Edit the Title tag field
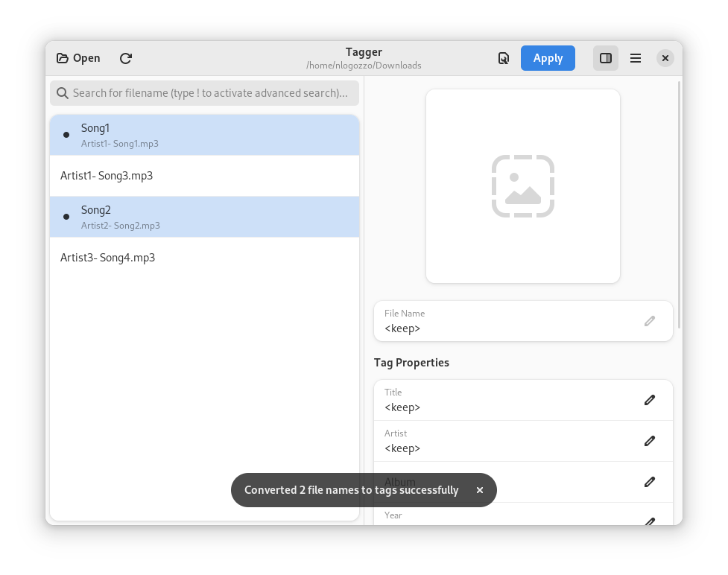 (523, 400)
